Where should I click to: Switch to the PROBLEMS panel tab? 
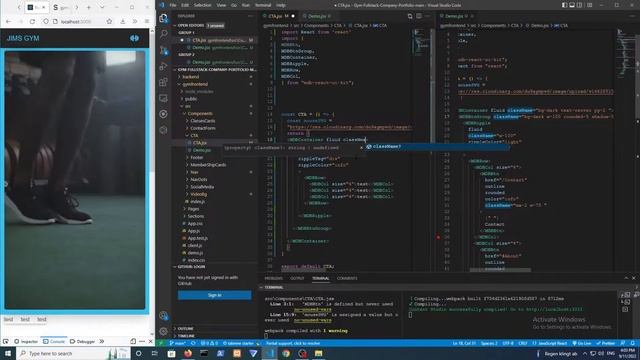coord(273,278)
